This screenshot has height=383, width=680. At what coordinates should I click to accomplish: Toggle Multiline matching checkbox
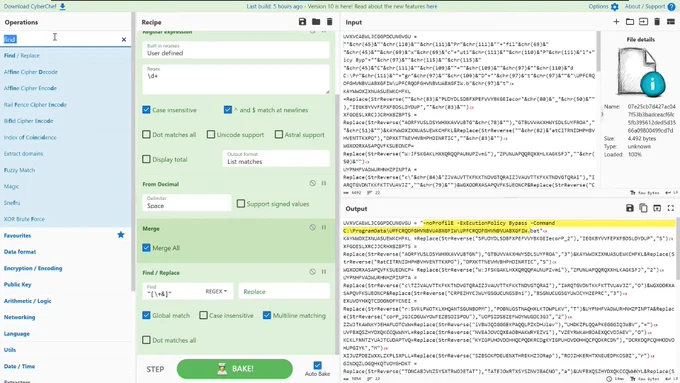pyautogui.click(x=267, y=315)
